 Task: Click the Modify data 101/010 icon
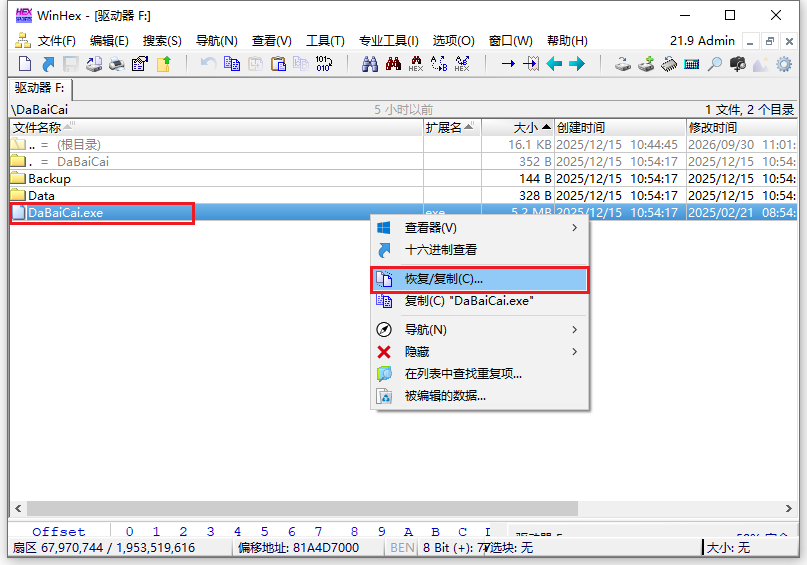point(323,64)
